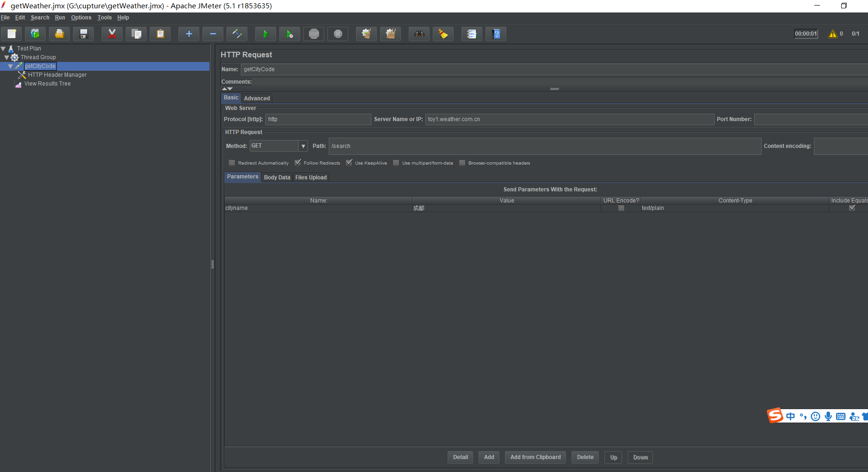Click the Search binoculars icon
The image size is (868, 472).
point(419,34)
